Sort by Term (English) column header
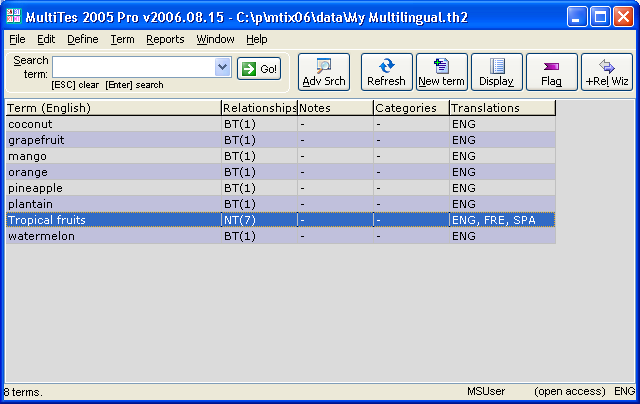 (113, 108)
